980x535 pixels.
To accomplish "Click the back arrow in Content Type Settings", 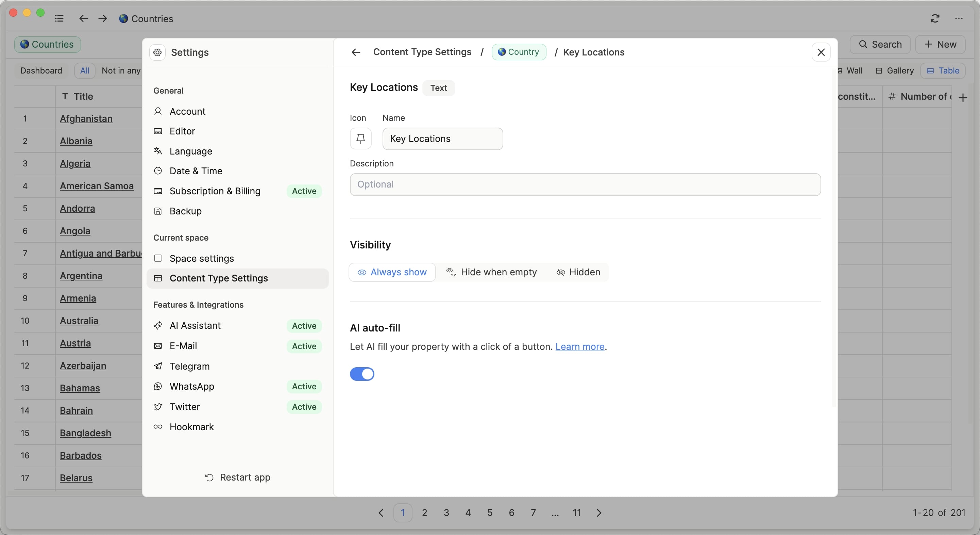I will [355, 52].
